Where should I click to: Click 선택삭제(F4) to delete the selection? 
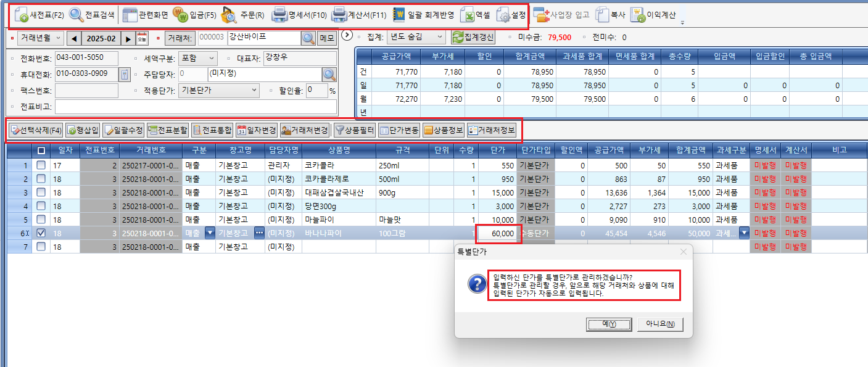(x=36, y=130)
